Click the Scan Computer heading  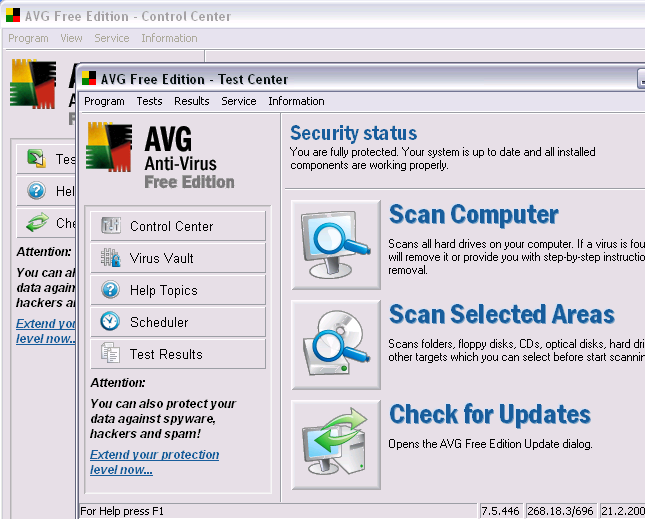click(473, 215)
